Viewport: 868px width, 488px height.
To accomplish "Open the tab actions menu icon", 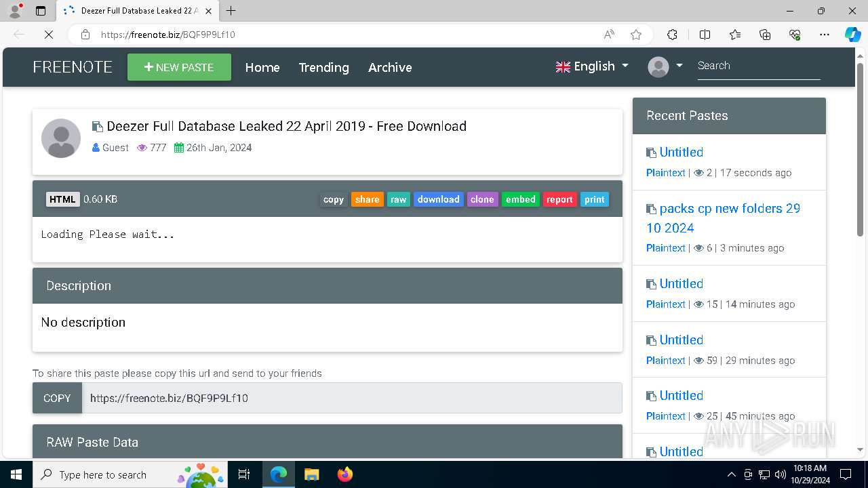I will (41, 11).
